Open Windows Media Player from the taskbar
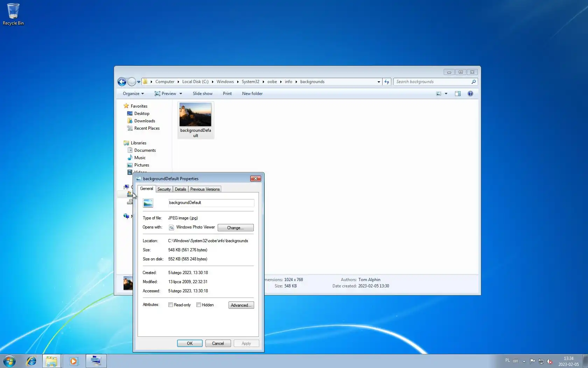The height and width of the screenshot is (368, 588). click(73, 361)
